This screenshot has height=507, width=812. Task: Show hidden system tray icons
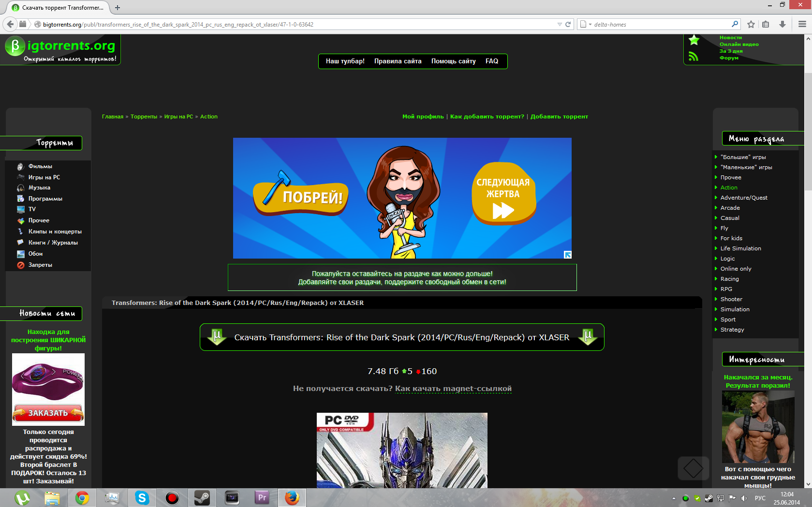coord(674,498)
